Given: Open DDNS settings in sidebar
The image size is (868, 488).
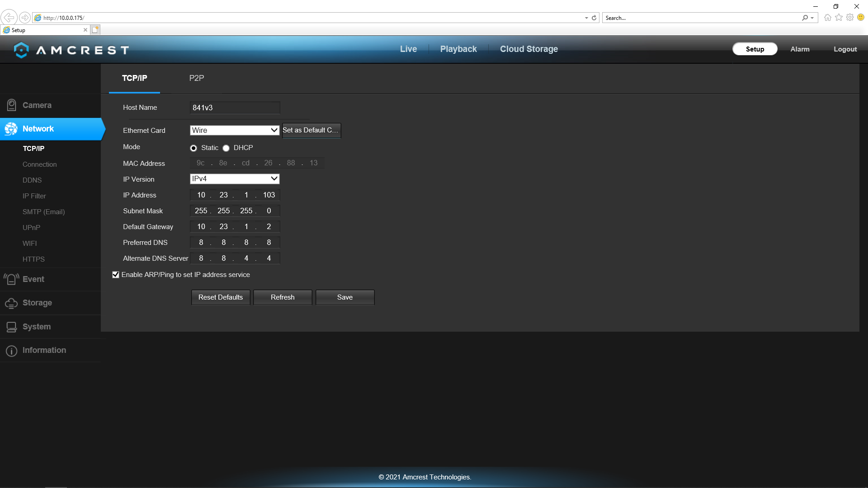Looking at the screenshot, I should pos(32,180).
